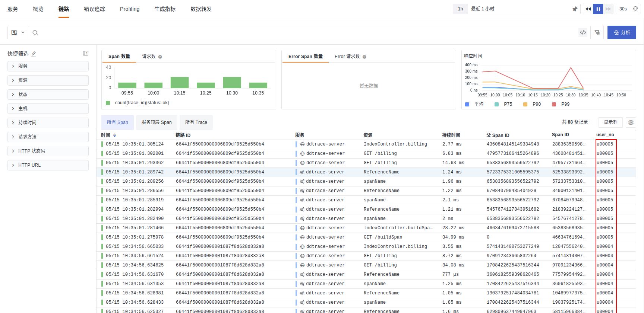Open the 错误追踪 tab
The width and height of the screenshot is (644, 313).
94,9
